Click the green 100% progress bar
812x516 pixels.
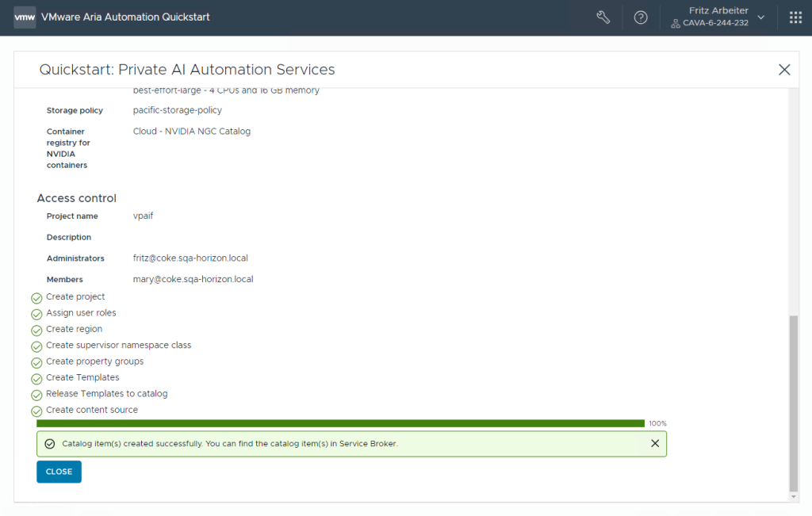pyautogui.click(x=340, y=423)
